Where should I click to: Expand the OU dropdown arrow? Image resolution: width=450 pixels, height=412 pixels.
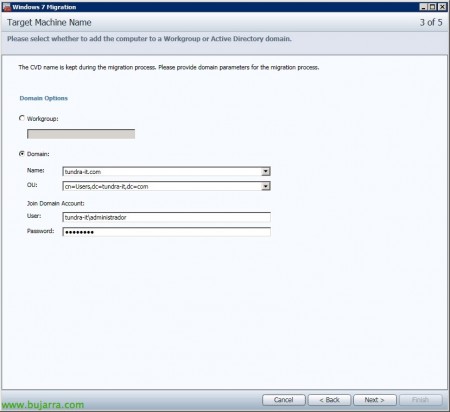coord(266,186)
